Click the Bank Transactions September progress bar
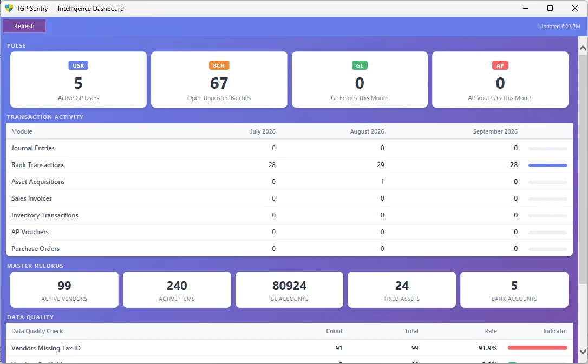 tap(547, 165)
